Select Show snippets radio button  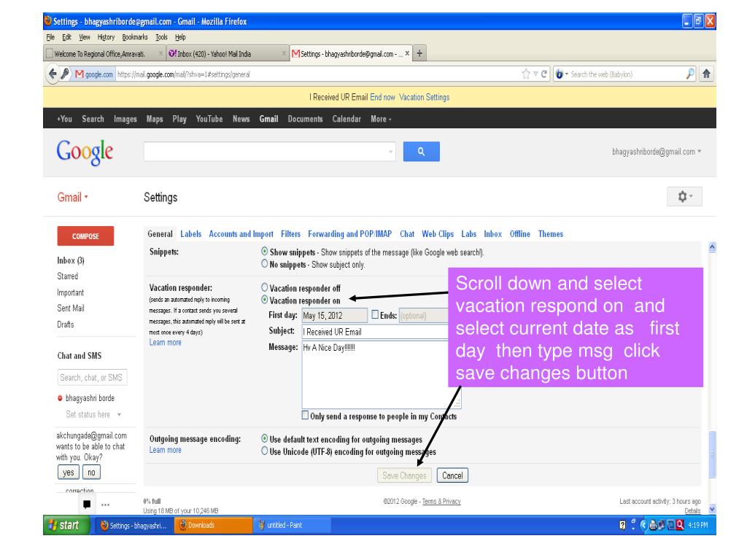point(264,251)
